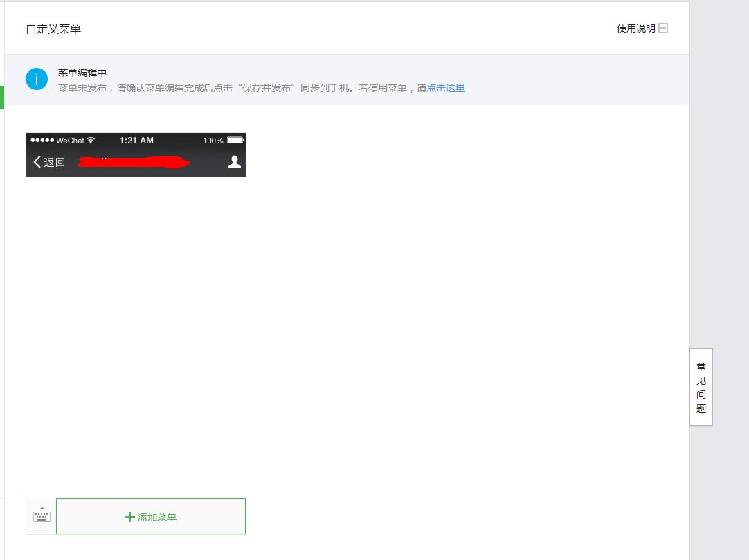This screenshot has height=560, width=749.
Task: Open the 使用说明 document icon
Action: pos(663,28)
